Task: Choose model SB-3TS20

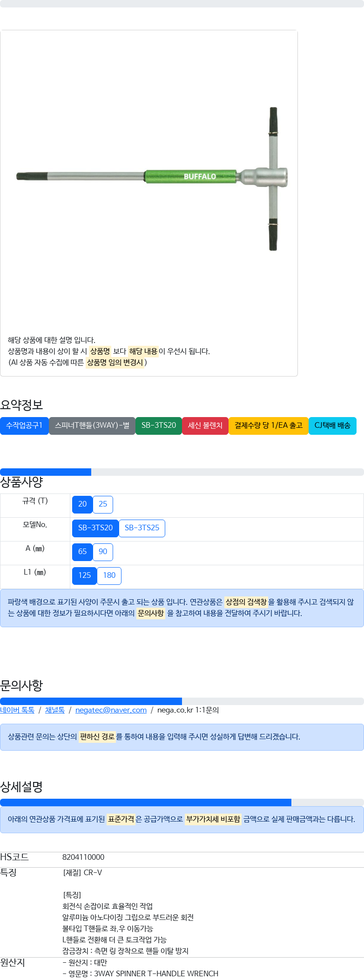Action: (x=95, y=528)
